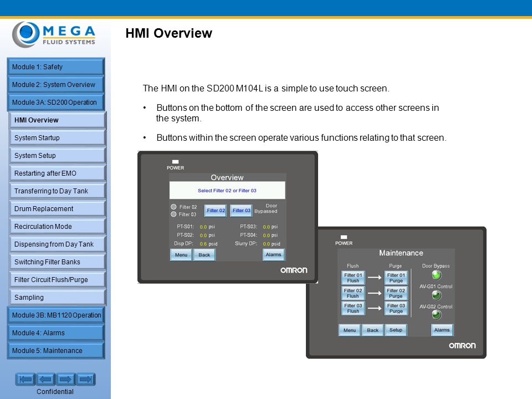Click the Maintenance screen title text
The height and width of the screenshot is (399, 532).
tap(401, 253)
